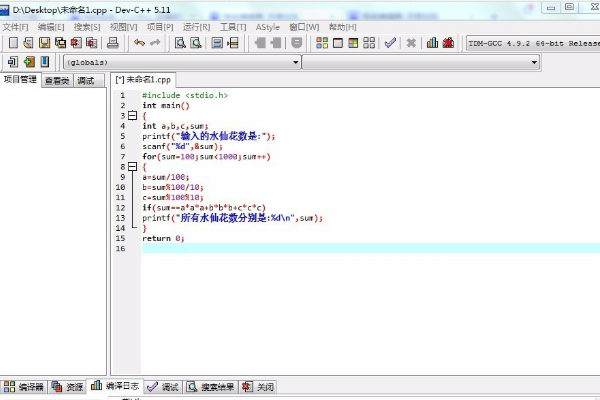Image resolution: width=600 pixels, height=400 pixels.
Task: Switch to the 查看类 side tab
Action: tap(57, 81)
